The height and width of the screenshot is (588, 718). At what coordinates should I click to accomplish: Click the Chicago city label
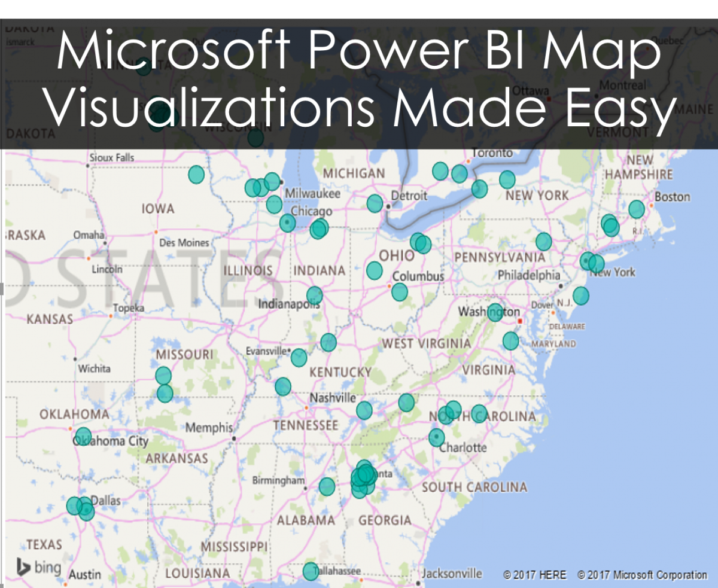pos(311,212)
